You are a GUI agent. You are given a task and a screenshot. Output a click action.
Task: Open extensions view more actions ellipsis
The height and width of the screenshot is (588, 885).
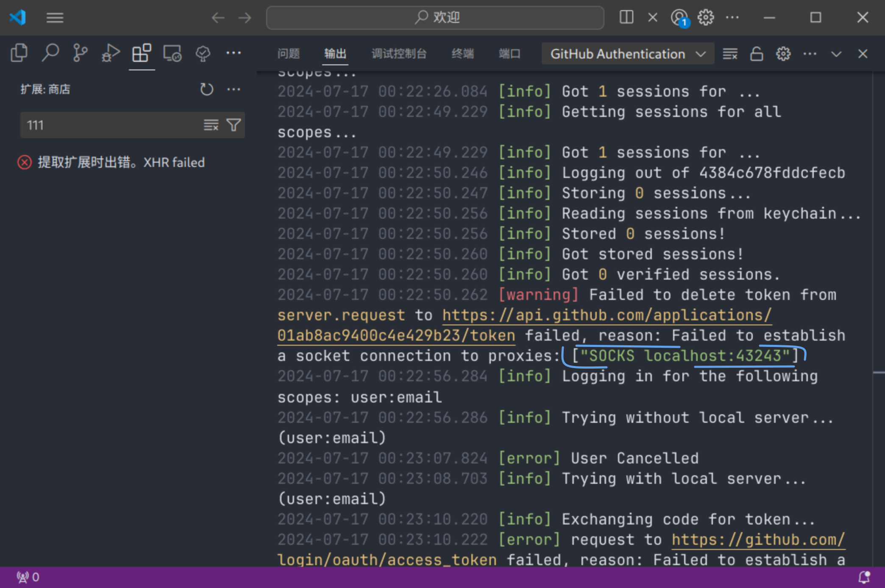pos(234,89)
